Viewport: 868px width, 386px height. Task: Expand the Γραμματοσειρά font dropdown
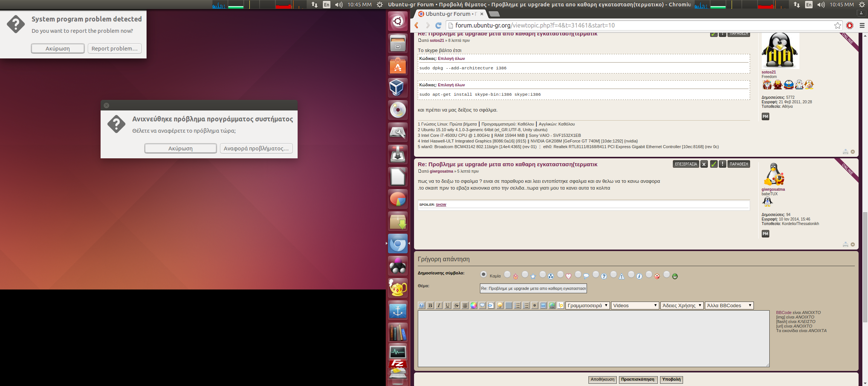[587, 305]
